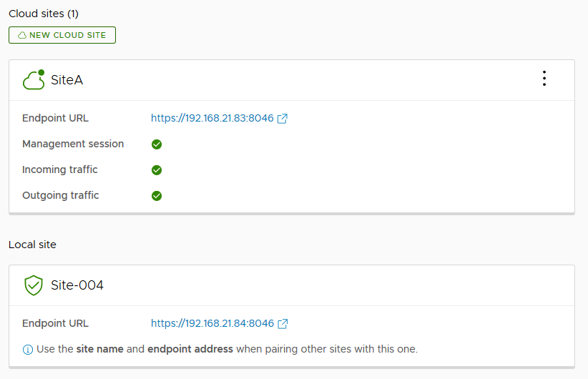Click the Site-004 local site name
Image resolution: width=588 pixels, height=379 pixels.
tap(77, 286)
